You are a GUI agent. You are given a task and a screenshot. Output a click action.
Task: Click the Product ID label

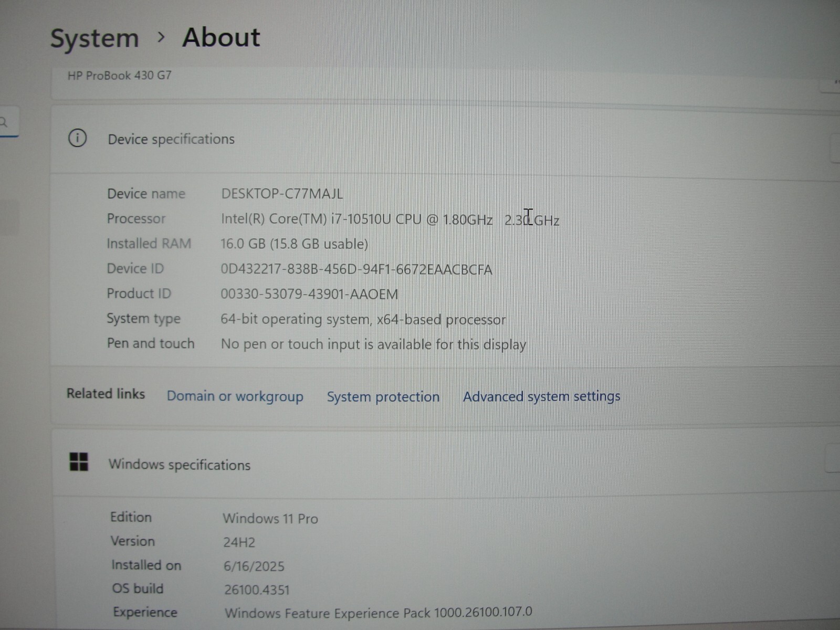(x=139, y=293)
